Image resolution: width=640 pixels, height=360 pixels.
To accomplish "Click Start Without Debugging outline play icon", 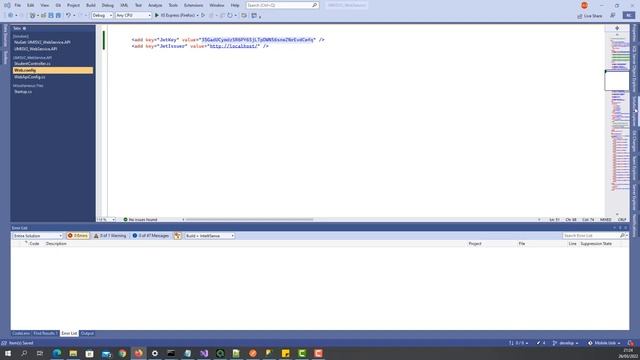I will point(203,15).
